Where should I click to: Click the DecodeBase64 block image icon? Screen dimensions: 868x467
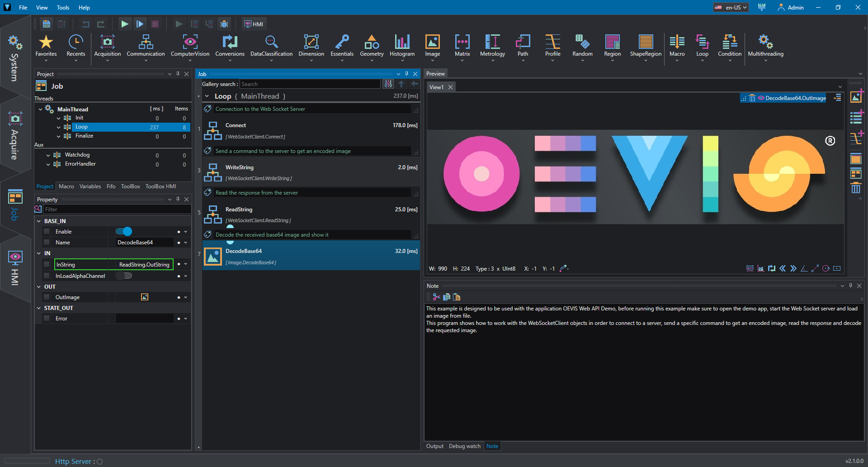coord(213,256)
